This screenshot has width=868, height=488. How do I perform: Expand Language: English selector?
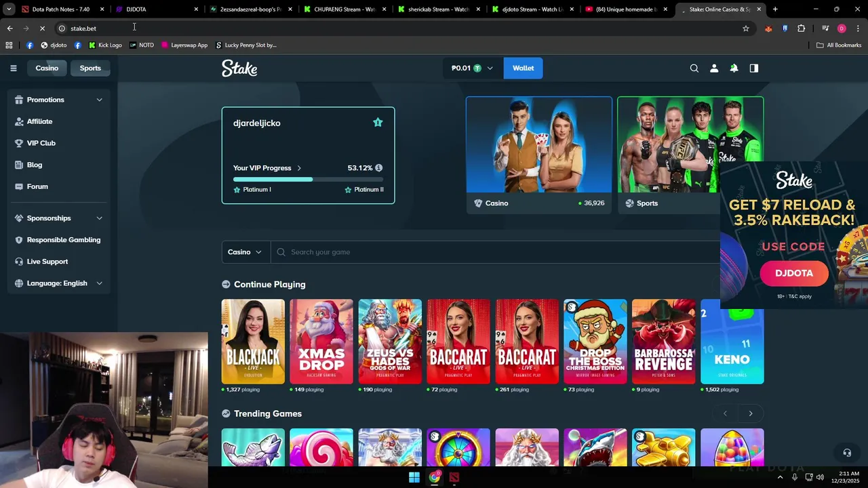click(59, 283)
